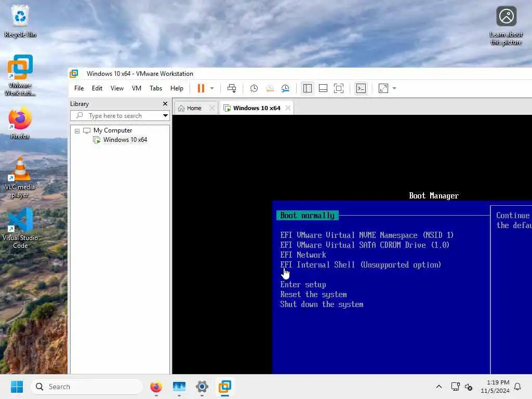Collapse the My Computer tree node
The height and width of the screenshot is (399, 532).
coord(77,130)
